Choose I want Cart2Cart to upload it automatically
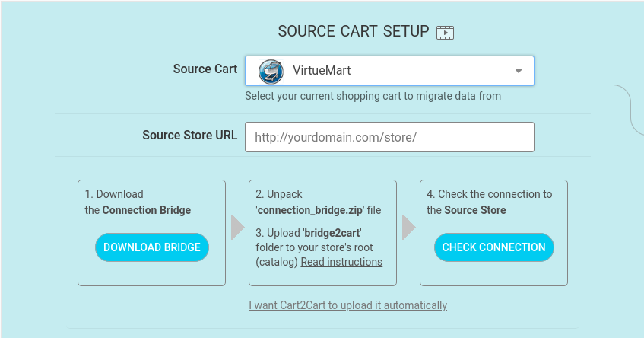 click(x=348, y=305)
